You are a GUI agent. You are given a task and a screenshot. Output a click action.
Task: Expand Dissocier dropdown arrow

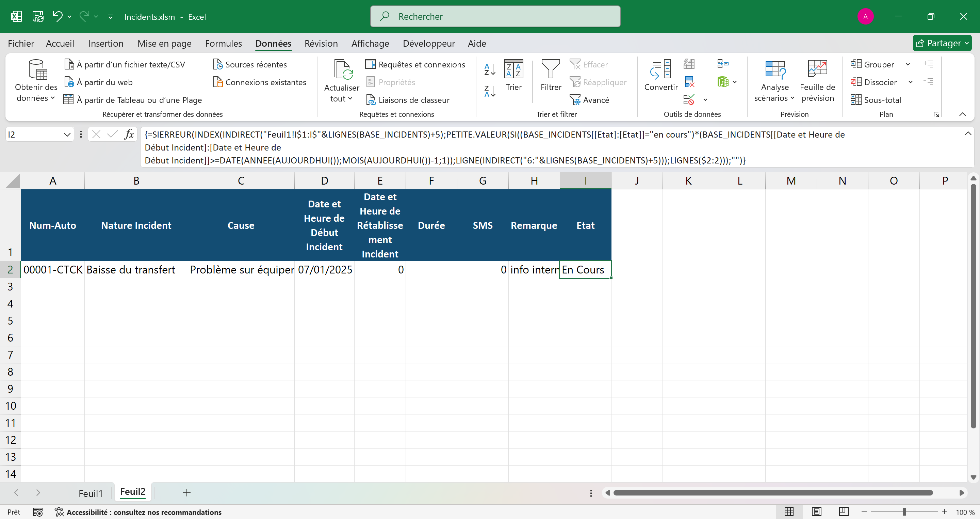pos(910,82)
